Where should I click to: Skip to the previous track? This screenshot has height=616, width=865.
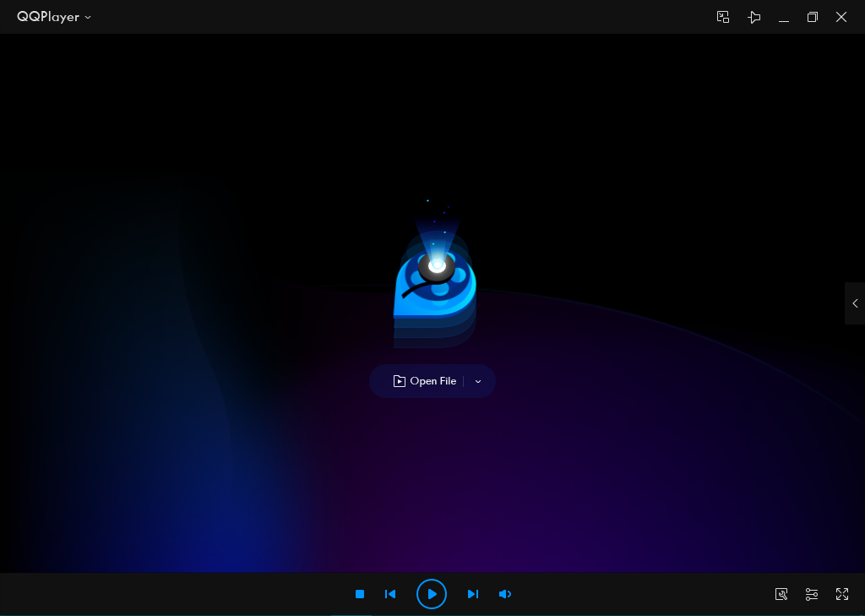click(389, 594)
